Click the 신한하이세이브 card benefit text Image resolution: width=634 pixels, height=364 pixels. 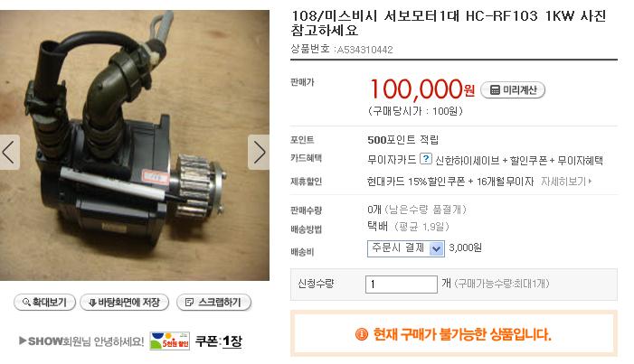pyautogui.click(x=468, y=161)
